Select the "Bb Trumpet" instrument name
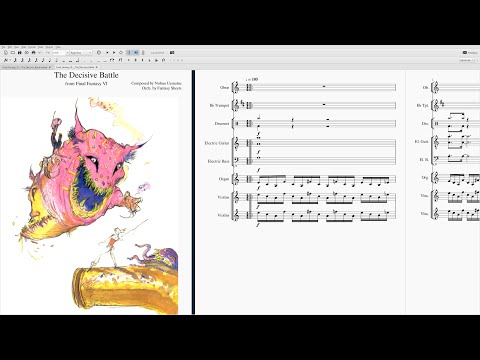This screenshot has width=480, height=360. pos(219,105)
